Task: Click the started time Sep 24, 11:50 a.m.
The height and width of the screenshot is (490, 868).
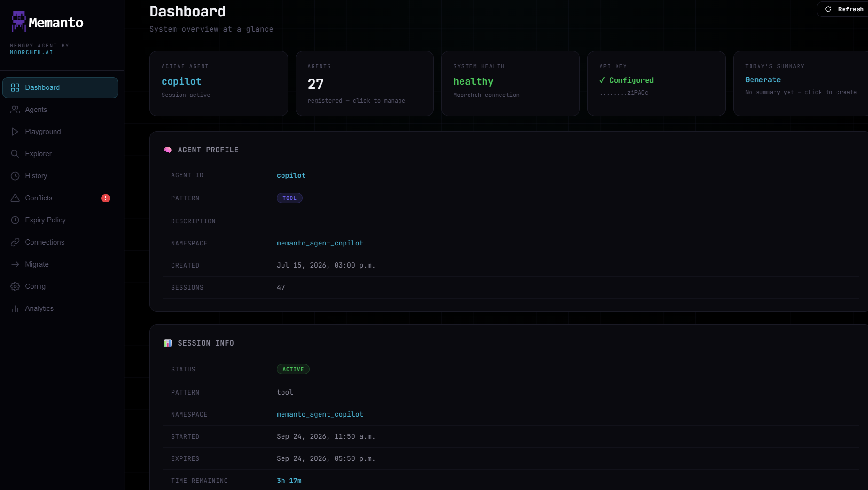Action: [x=326, y=436]
